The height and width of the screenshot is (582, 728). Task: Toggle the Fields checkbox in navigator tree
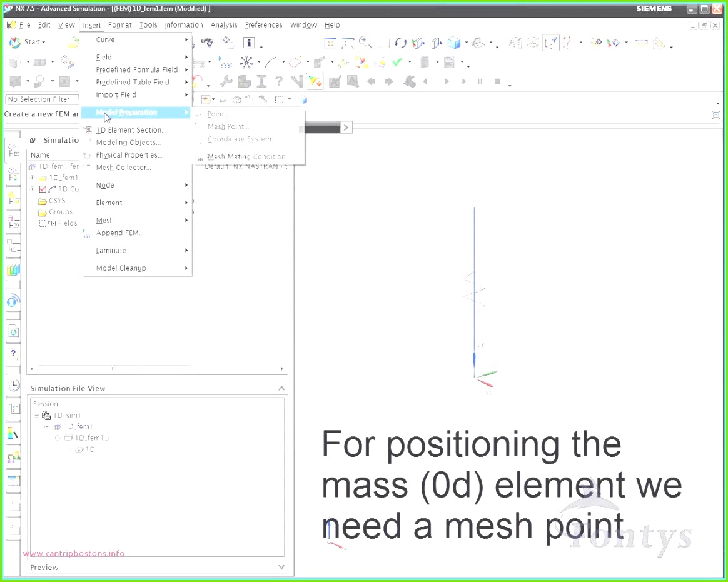tap(43, 223)
